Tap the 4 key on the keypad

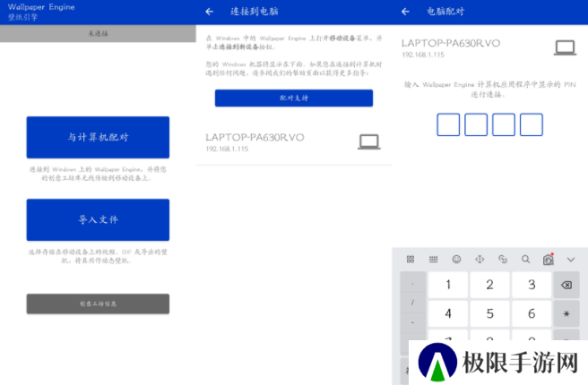(448, 313)
